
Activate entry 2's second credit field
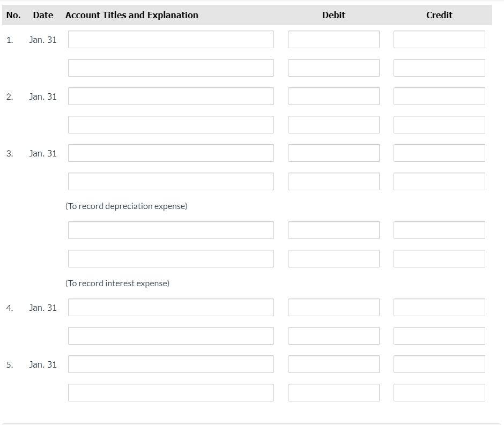439,125
